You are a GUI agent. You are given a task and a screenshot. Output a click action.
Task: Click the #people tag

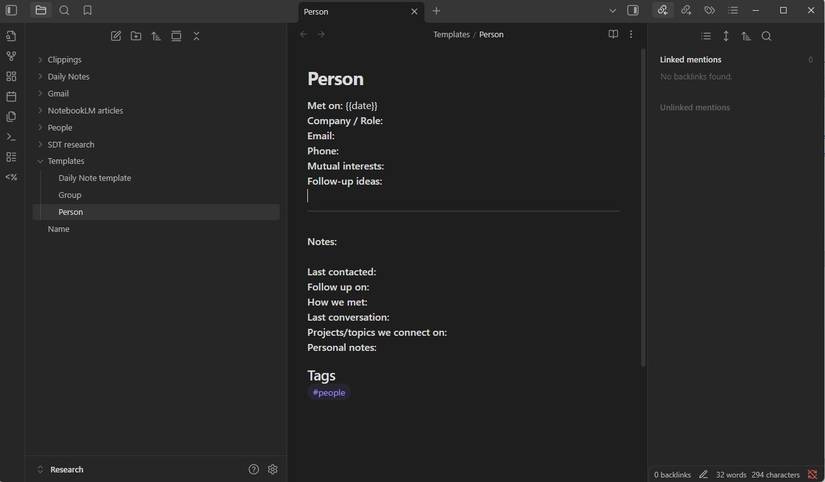pyautogui.click(x=329, y=393)
